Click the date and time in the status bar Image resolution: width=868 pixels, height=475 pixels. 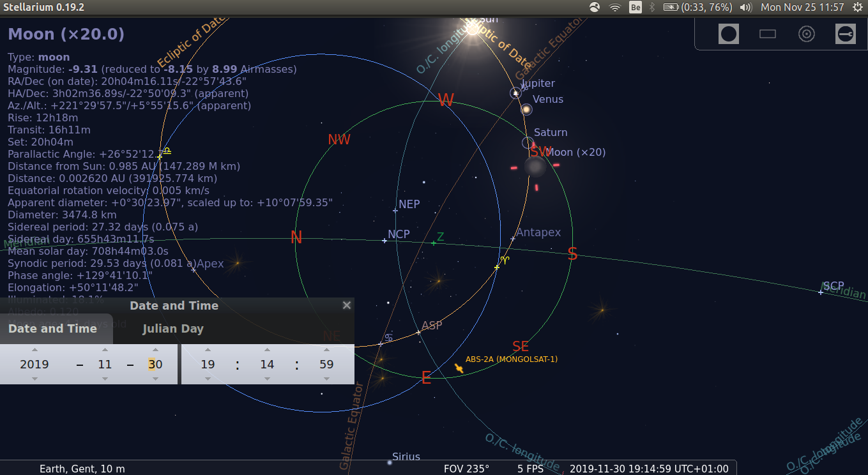[649, 469]
